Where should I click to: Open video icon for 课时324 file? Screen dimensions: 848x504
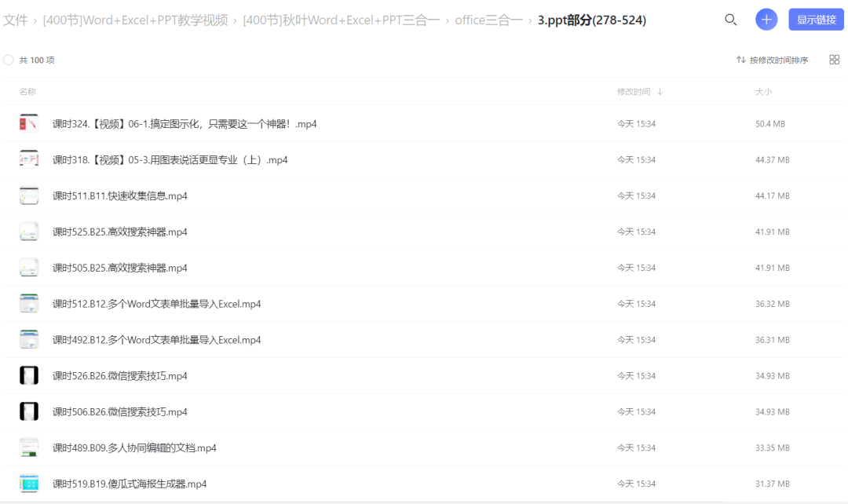point(29,123)
